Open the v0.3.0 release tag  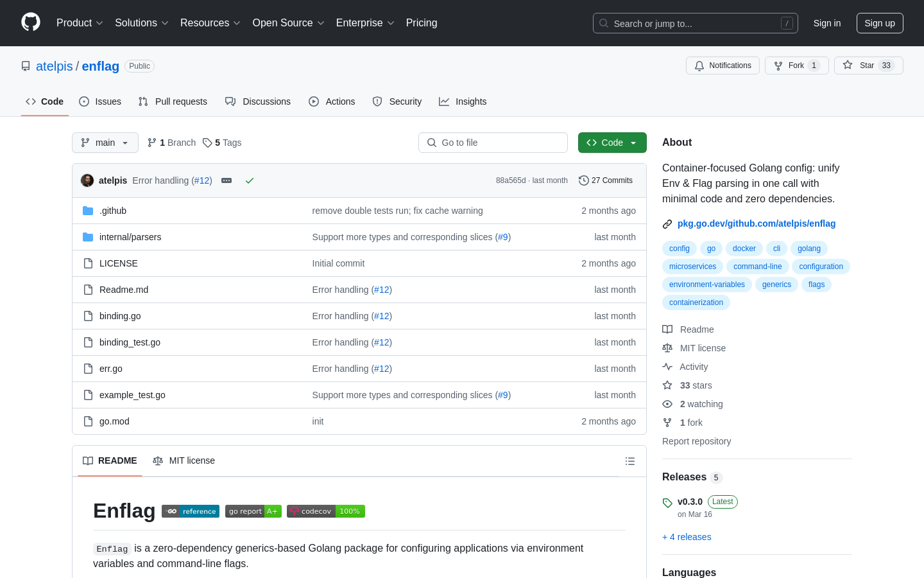point(690,502)
